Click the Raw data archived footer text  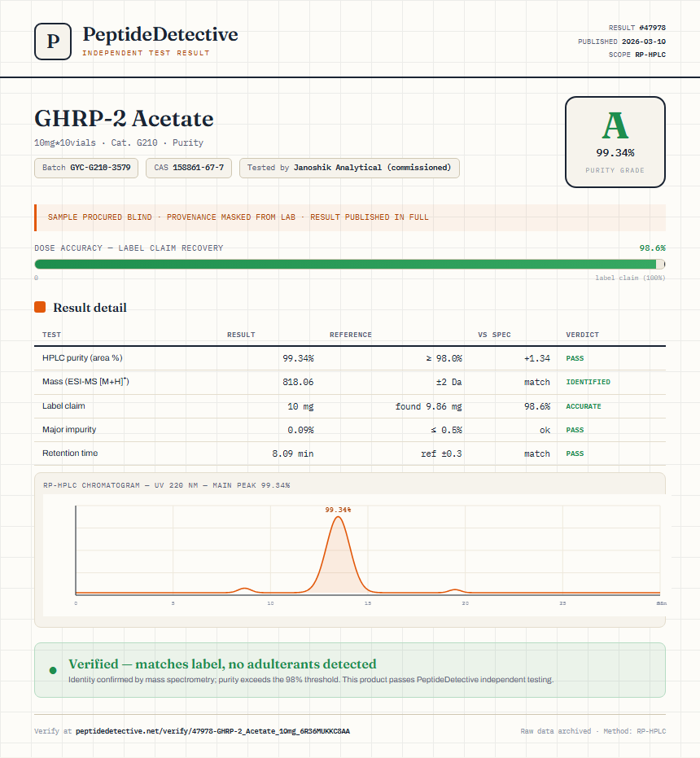point(593,731)
